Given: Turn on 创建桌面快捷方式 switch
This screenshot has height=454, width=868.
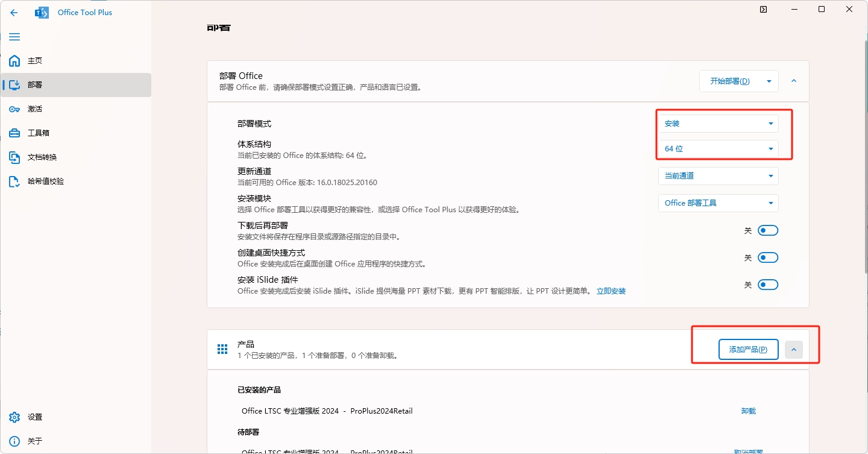Looking at the screenshot, I should click(769, 257).
